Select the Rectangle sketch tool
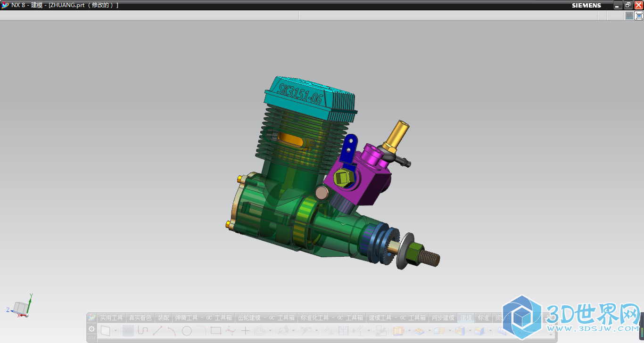644x343 pixels. click(215, 330)
